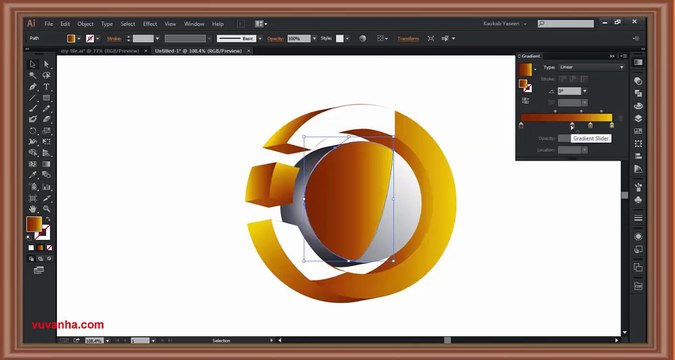Open the Opacity 100% dropdown arrow
675x360 pixels.
point(314,38)
